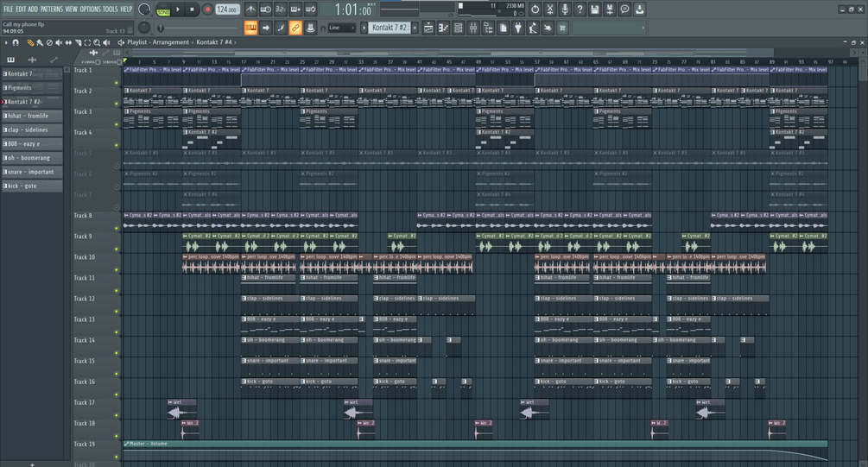868x467 pixels.
Task: Open the Piano roll view button
Action: (x=443, y=28)
